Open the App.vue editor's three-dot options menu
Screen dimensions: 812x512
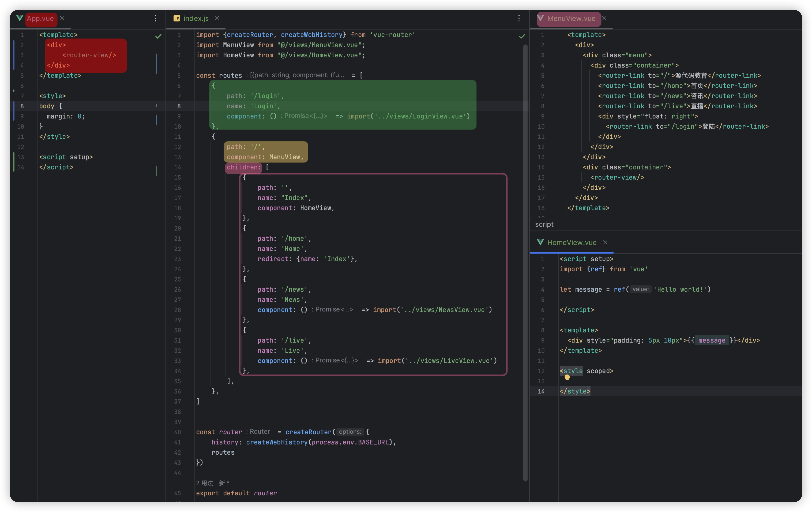tap(155, 18)
